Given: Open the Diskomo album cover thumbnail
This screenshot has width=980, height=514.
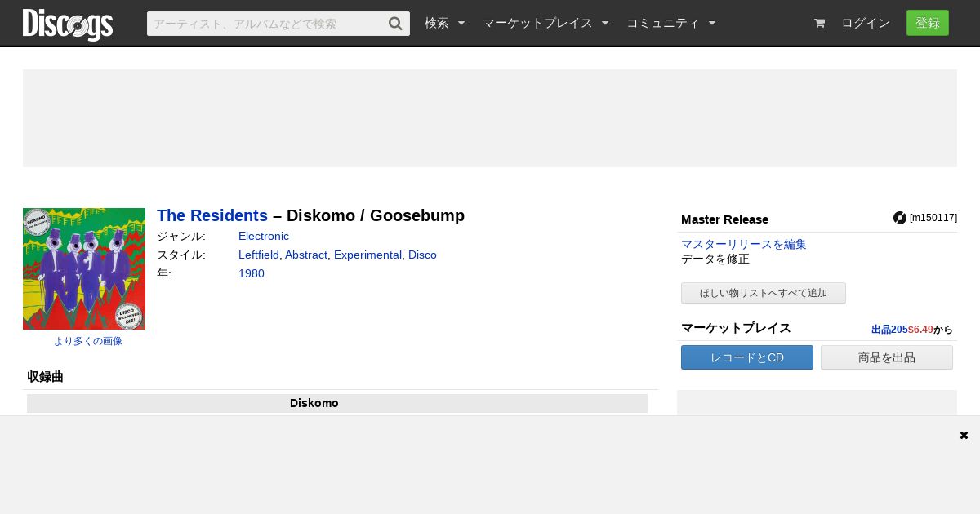Looking at the screenshot, I should [x=84, y=268].
